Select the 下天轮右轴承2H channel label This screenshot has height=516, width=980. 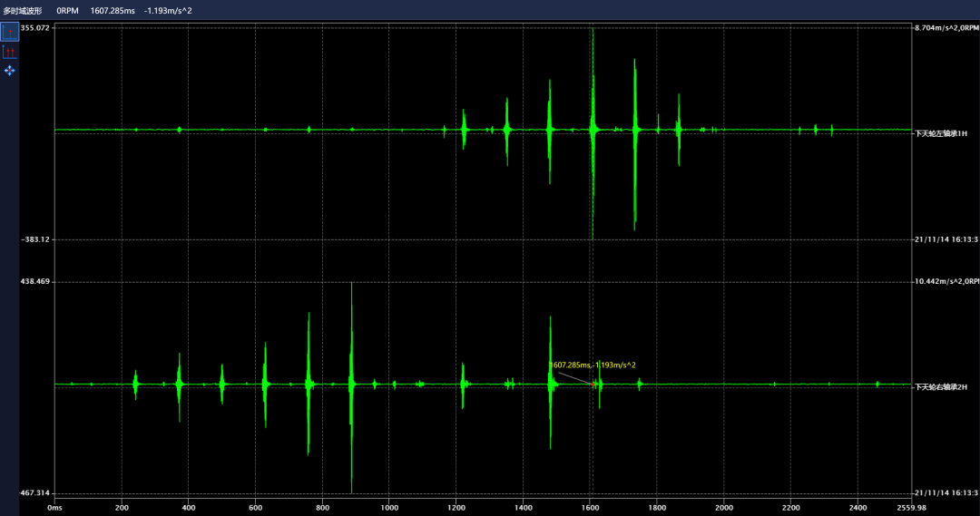pos(941,387)
